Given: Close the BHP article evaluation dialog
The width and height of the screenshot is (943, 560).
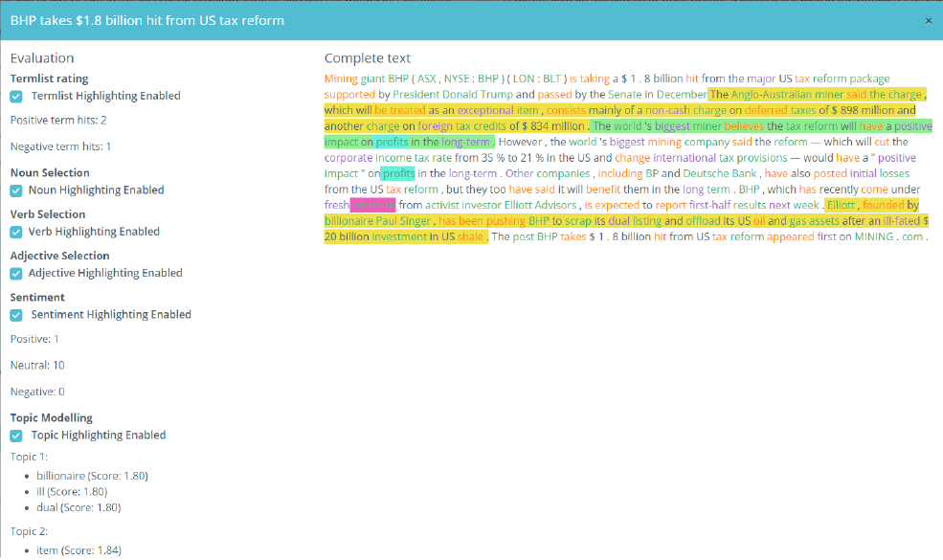Looking at the screenshot, I should pos(929,20).
